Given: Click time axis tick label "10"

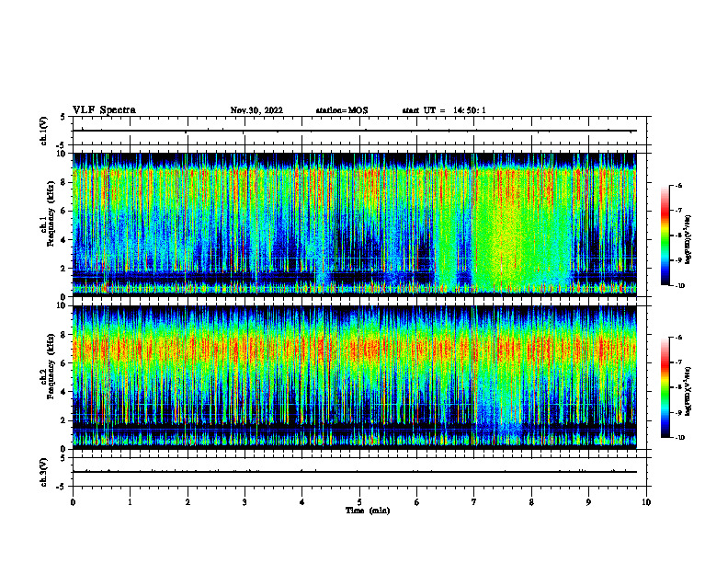Looking at the screenshot, I should (x=646, y=502).
